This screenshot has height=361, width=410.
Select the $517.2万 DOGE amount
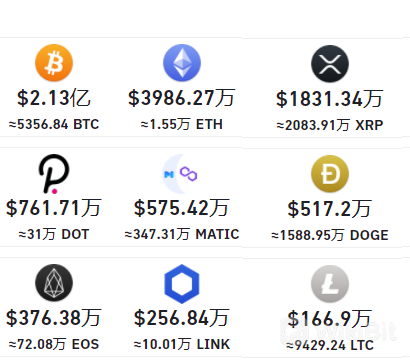click(330, 209)
